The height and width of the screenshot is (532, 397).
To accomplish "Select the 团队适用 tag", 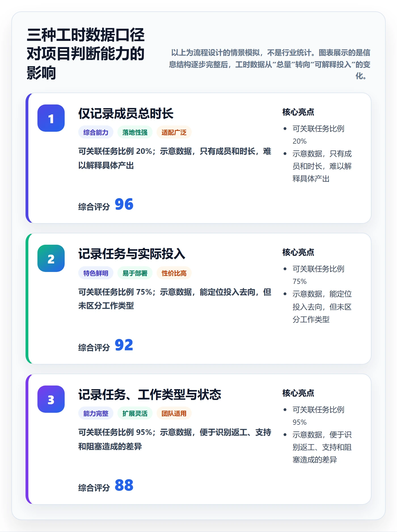I will pyautogui.click(x=174, y=413).
